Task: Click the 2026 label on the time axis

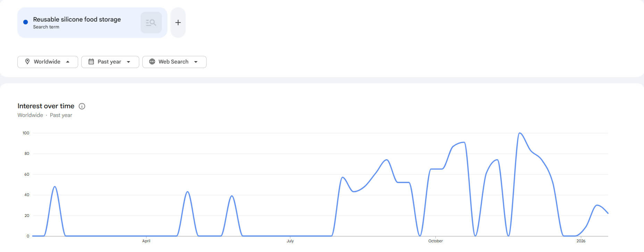Action: 581,241
